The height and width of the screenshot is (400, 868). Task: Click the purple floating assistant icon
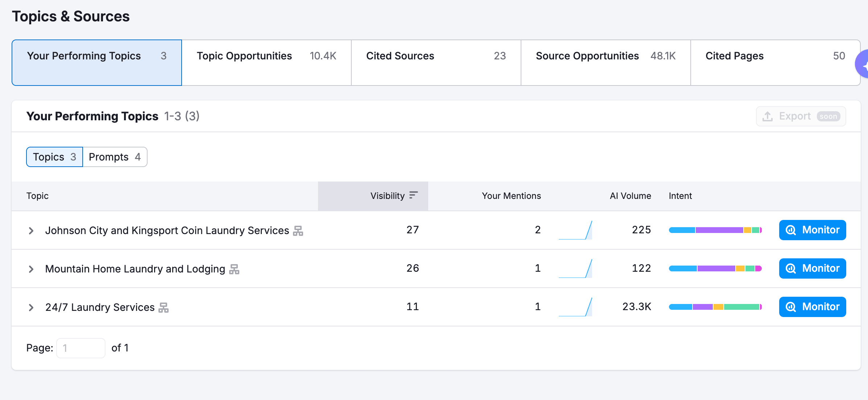tap(863, 64)
